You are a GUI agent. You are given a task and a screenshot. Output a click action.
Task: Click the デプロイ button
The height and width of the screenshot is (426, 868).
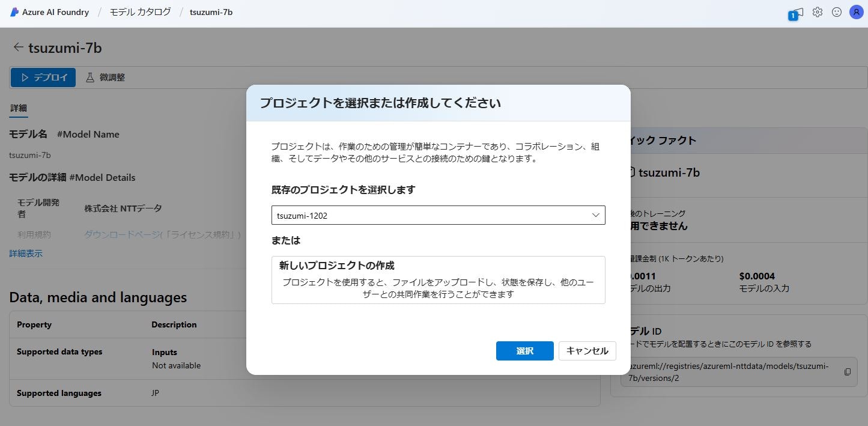43,78
